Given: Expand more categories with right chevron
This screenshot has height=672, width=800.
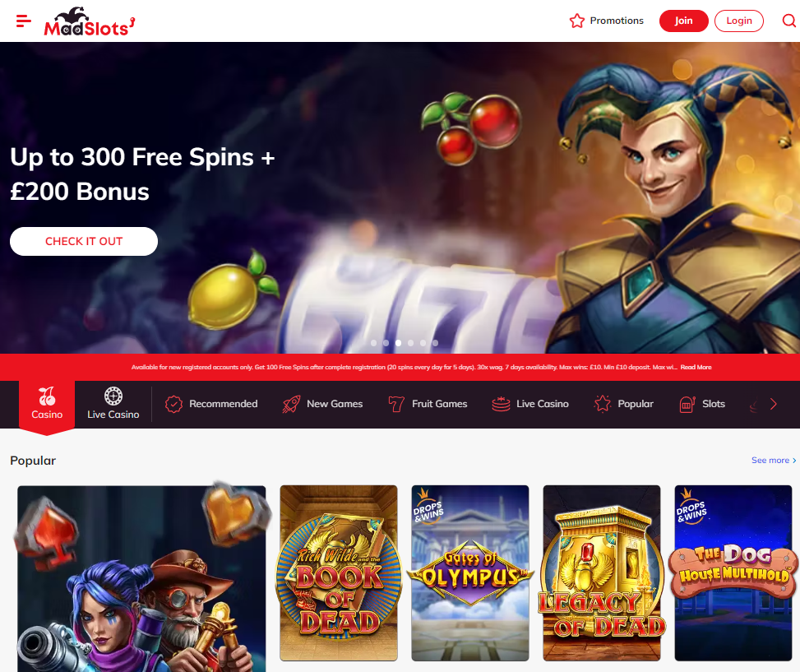Looking at the screenshot, I should [x=774, y=404].
